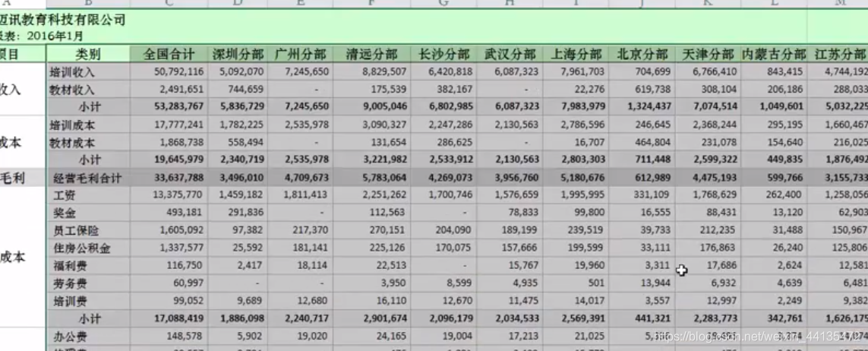Click the salary cell 2,251,262
The height and width of the screenshot is (351, 868).
coord(371,195)
